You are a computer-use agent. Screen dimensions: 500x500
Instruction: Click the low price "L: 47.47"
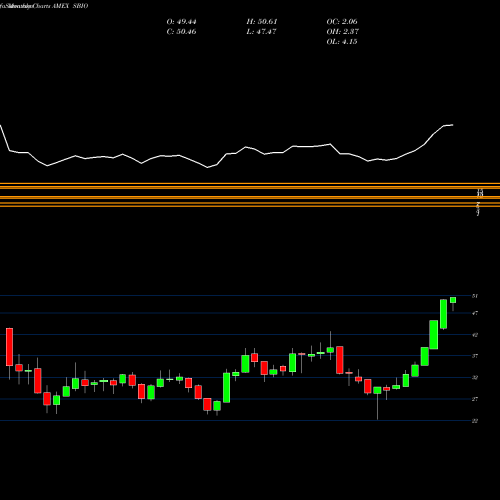261,32
